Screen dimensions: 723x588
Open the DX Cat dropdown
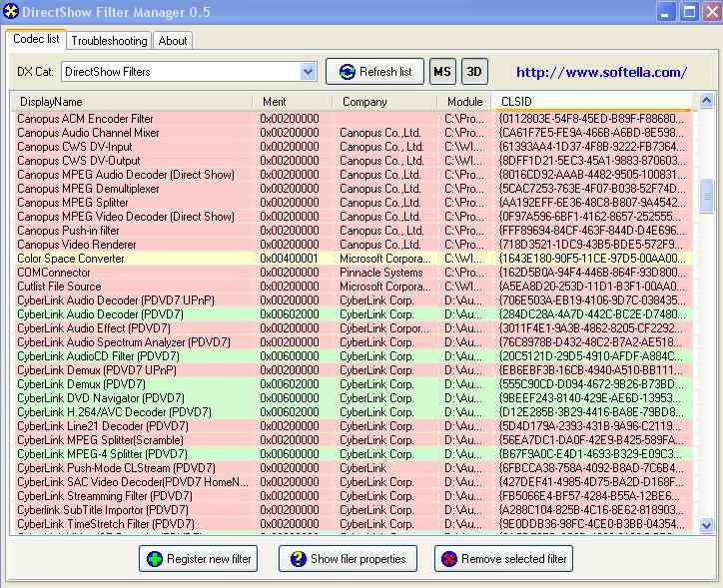tap(308, 72)
